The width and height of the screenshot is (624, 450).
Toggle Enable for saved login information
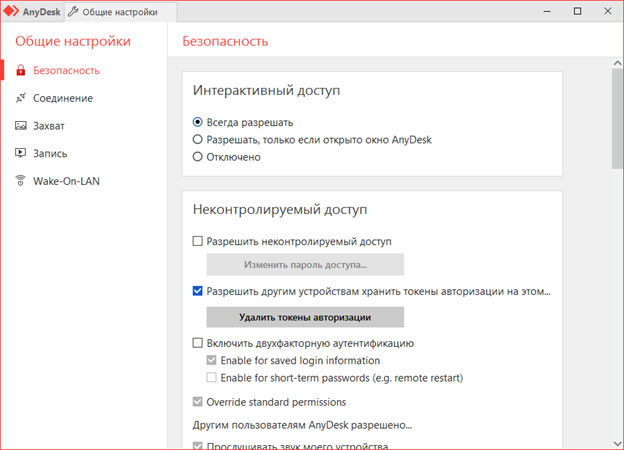tap(211, 360)
